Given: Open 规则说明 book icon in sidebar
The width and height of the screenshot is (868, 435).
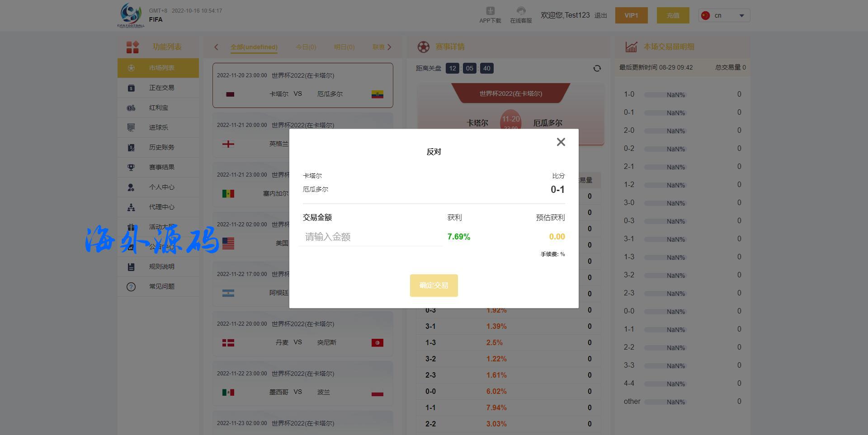Looking at the screenshot, I should pos(131,267).
